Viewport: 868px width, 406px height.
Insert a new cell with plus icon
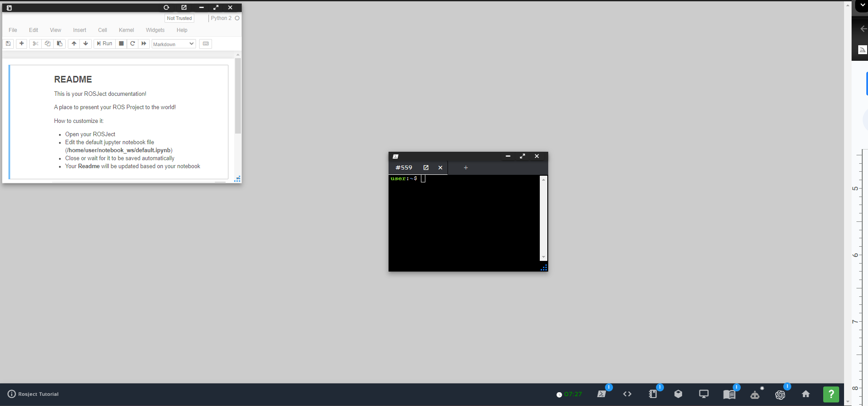pyautogui.click(x=21, y=43)
